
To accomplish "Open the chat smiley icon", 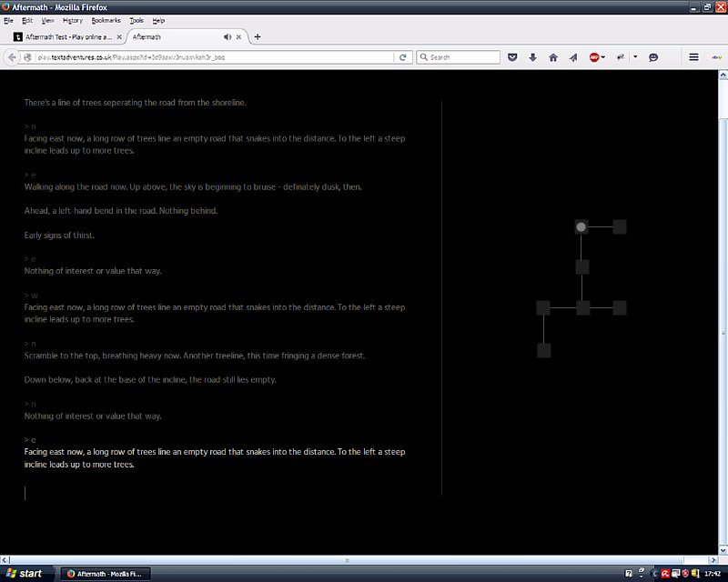I will point(653,57).
